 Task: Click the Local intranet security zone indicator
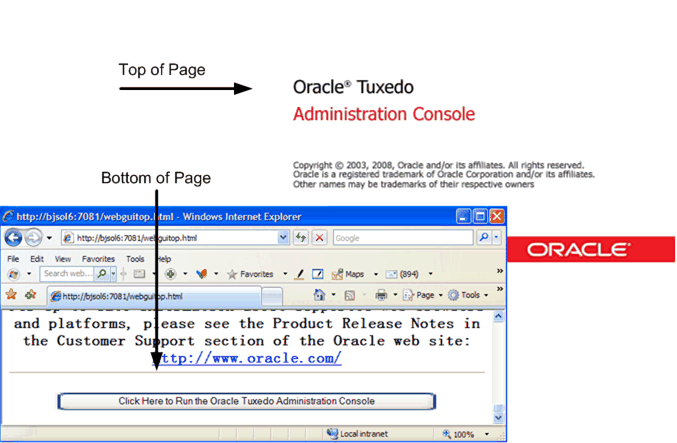point(357,434)
